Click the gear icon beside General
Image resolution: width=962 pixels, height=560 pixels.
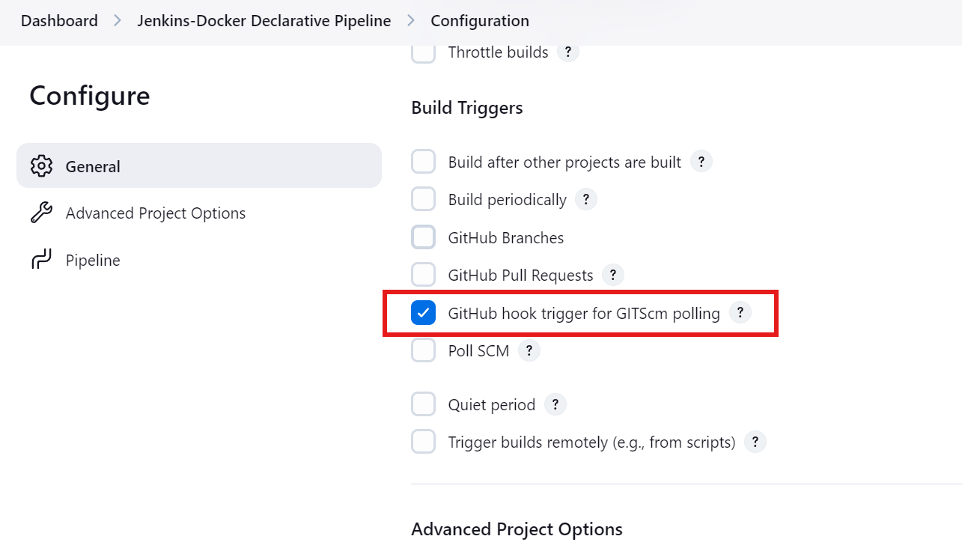click(41, 166)
